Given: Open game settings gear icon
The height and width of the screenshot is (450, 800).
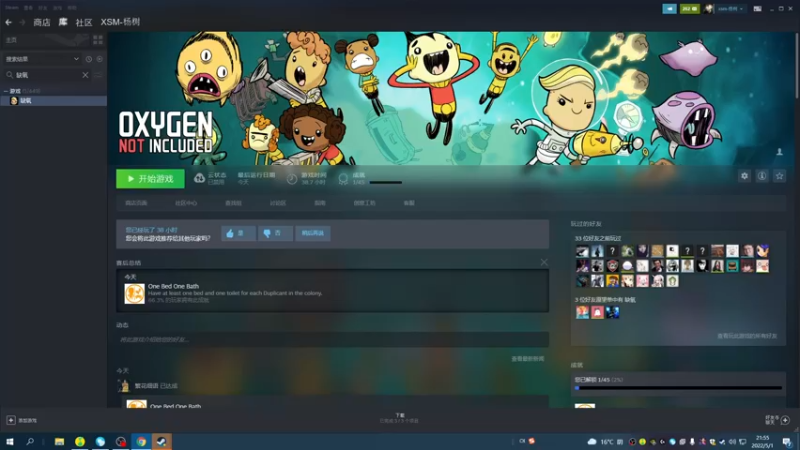Looking at the screenshot, I should click(x=744, y=176).
